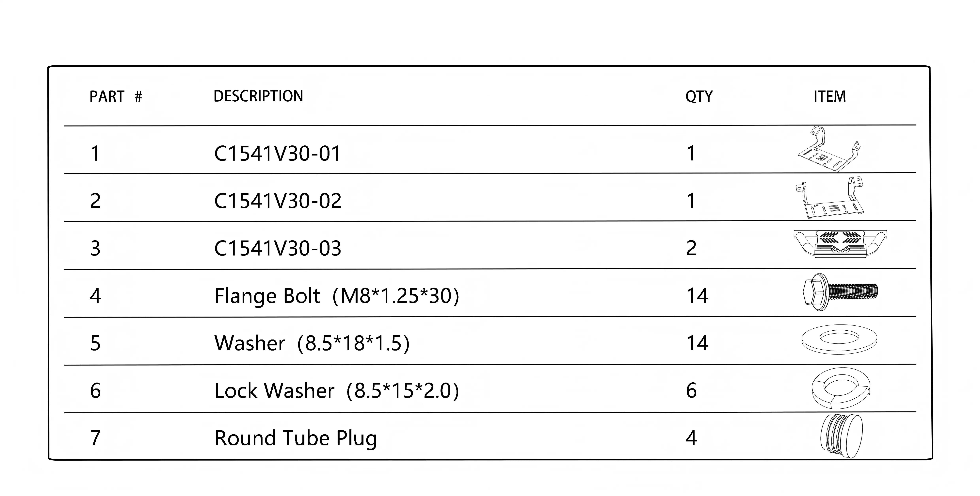980x496 pixels.
Task: Click the Flange Bolt (M8*1.25*30) text
Action: pos(337,296)
